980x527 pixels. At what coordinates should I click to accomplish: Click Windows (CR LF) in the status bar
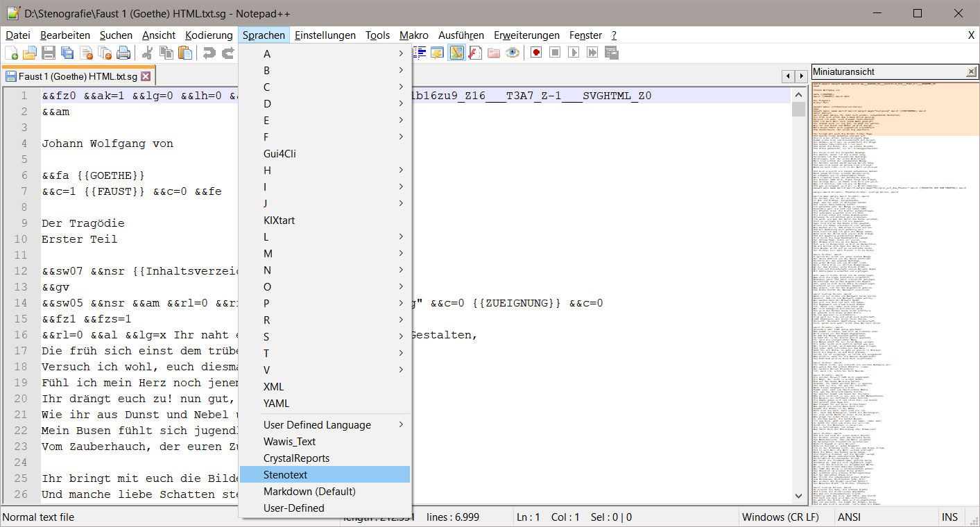(780, 517)
